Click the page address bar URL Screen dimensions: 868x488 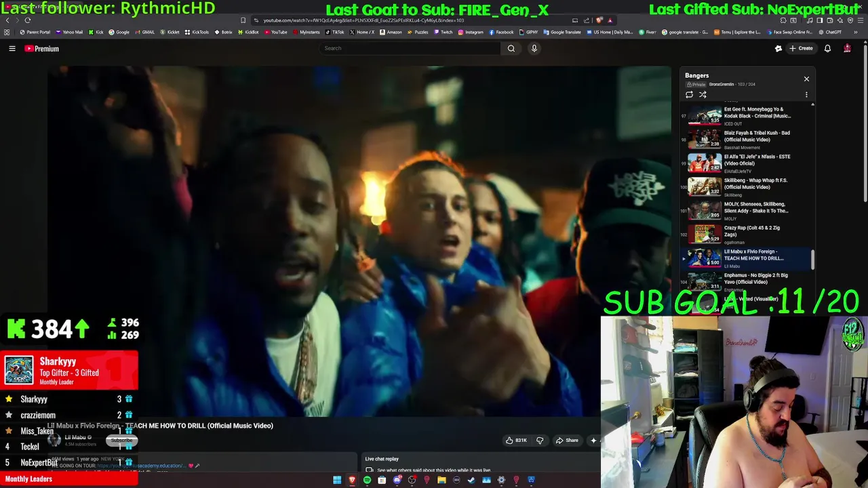pos(363,20)
